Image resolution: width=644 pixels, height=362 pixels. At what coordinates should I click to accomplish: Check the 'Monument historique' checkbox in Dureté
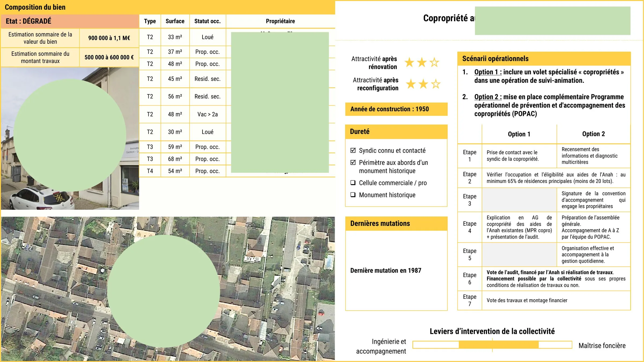click(353, 195)
